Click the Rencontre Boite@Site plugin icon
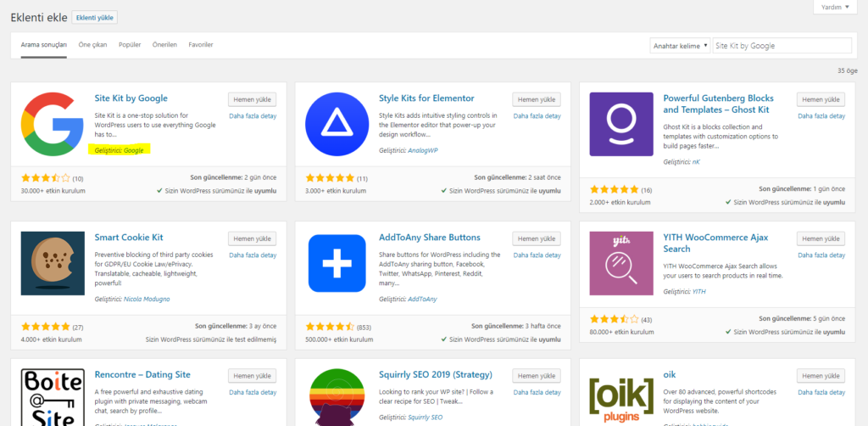The height and width of the screenshot is (426, 868). click(53, 397)
